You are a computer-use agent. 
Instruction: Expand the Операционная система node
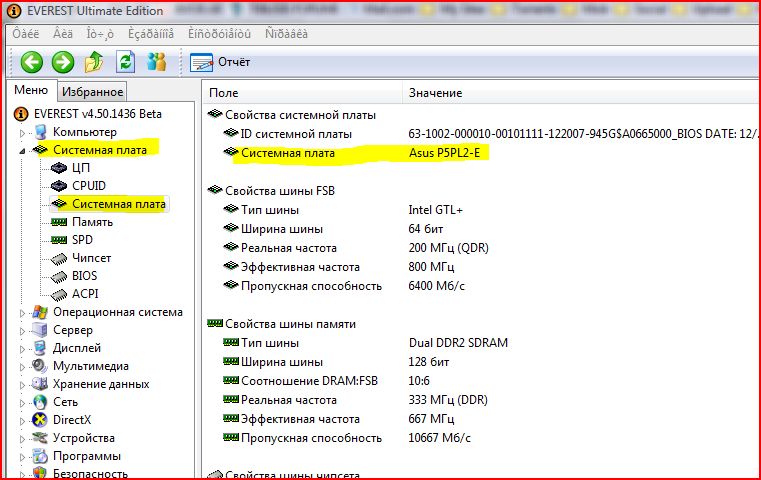point(22,313)
